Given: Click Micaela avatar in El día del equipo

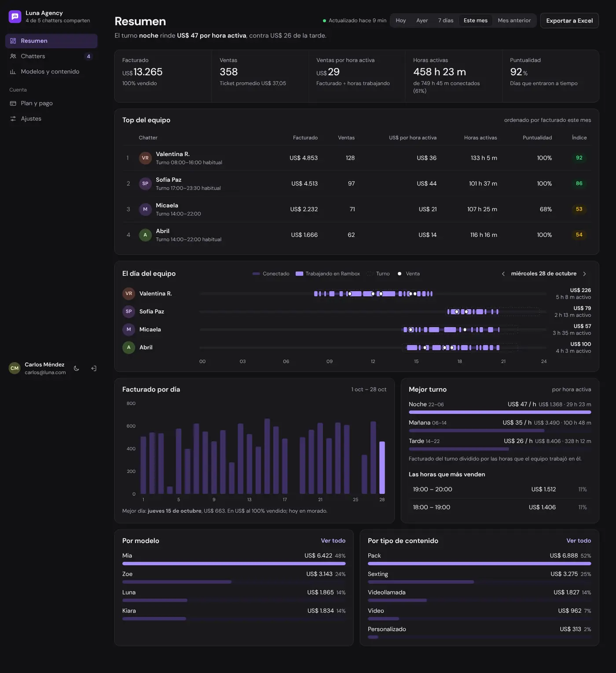Looking at the screenshot, I should click(128, 329).
